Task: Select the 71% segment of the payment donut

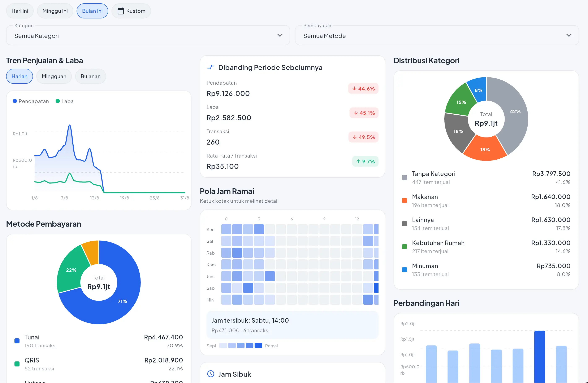Action: (122, 301)
